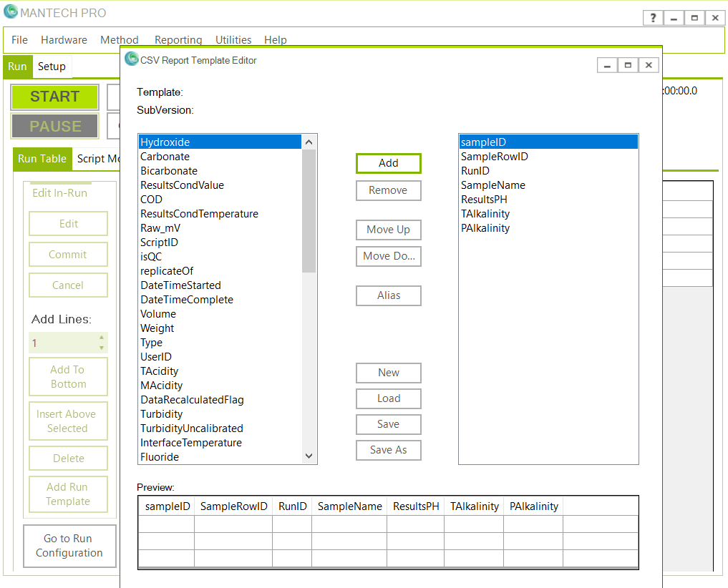The height and width of the screenshot is (588, 728).
Task: Open the Method menu
Action: point(120,40)
